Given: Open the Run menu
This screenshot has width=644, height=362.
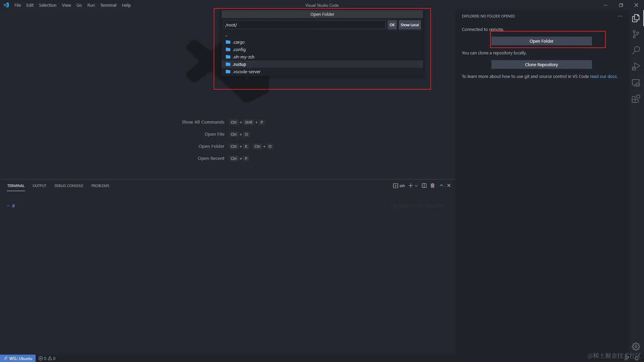Looking at the screenshot, I should point(91,5).
